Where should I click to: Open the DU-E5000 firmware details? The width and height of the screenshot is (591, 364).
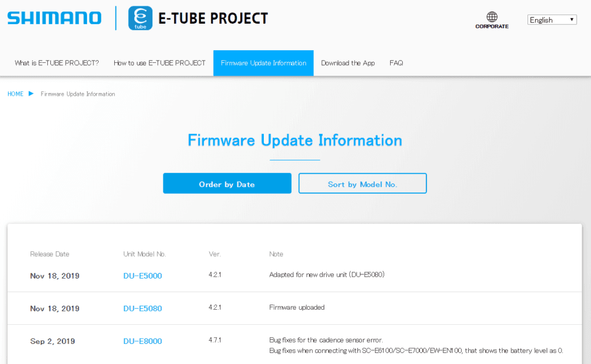pyautogui.click(x=142, y=276)
